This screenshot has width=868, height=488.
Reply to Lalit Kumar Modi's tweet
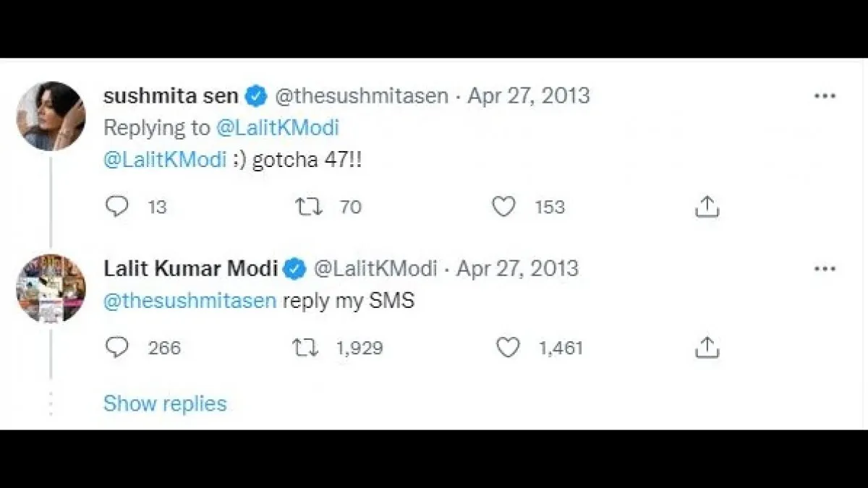pos(116,347)
